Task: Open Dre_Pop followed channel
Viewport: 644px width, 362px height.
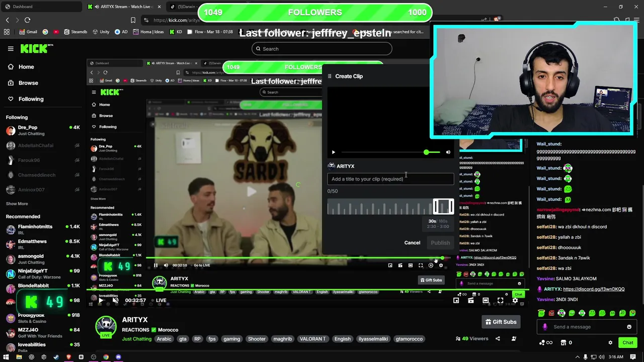Action: point(43,131)
